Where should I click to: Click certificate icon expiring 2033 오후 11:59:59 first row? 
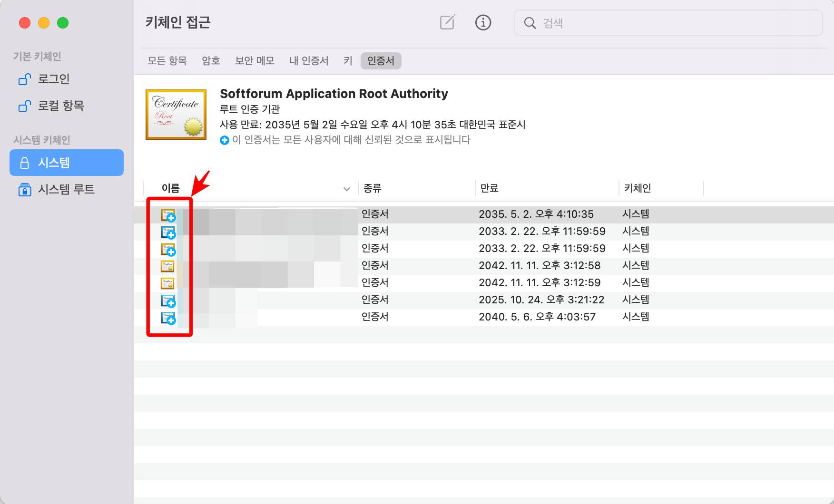[x=168, y=233]
